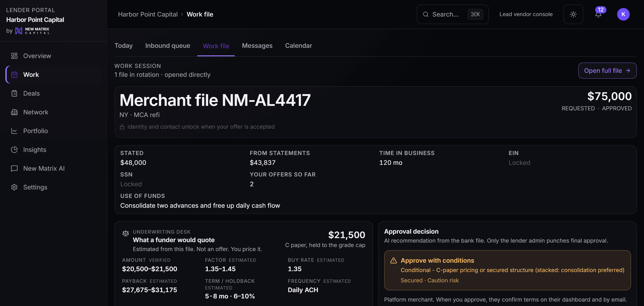Viewport: 644px width, 306px height.
Task: Select the Work calendar icon in sidebar
Action: 14,74
